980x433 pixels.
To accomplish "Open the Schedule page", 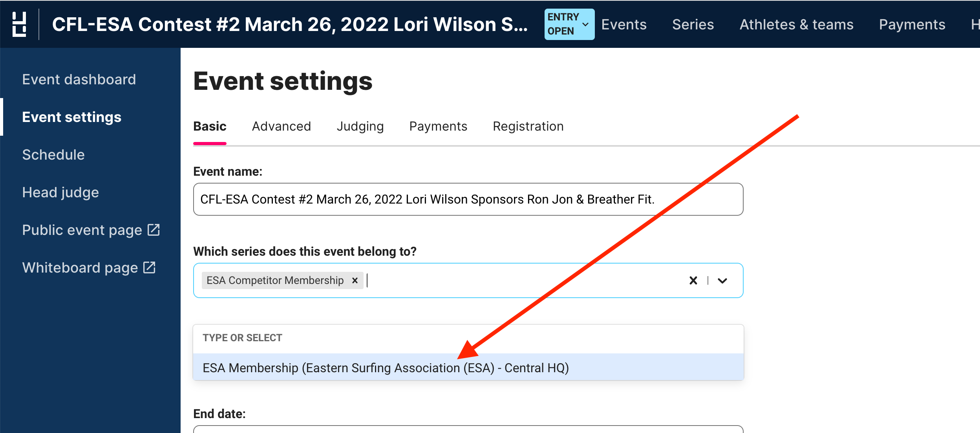I will pos(53,155).
